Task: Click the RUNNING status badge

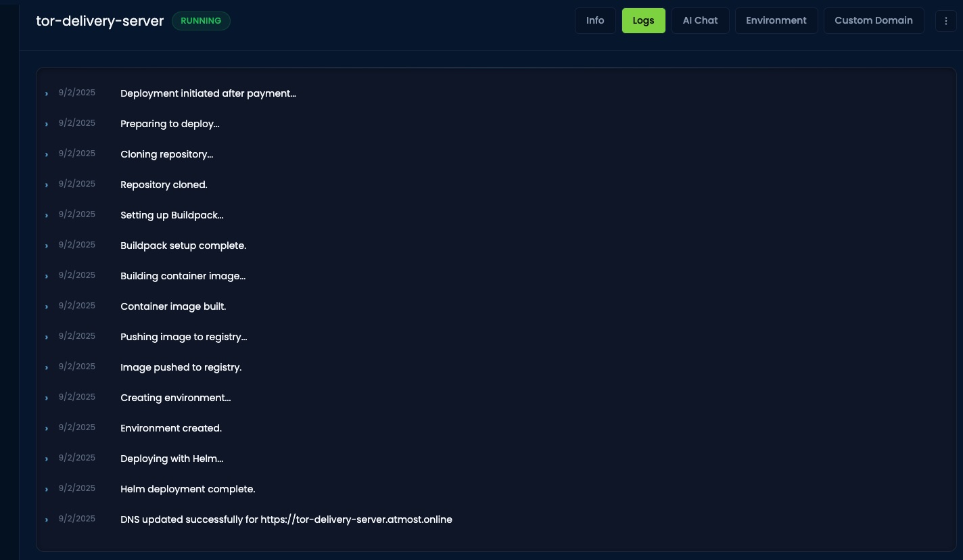Action: tap(201, 20)
